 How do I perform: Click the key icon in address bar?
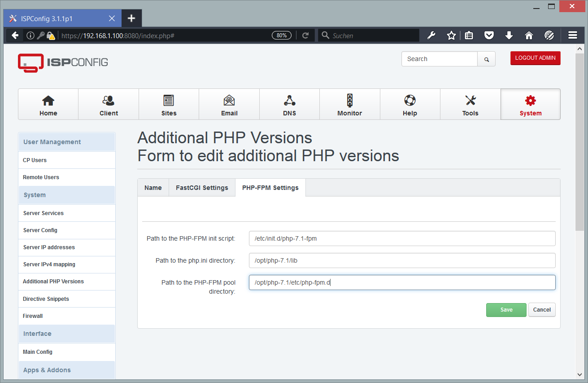coord(40,35)
